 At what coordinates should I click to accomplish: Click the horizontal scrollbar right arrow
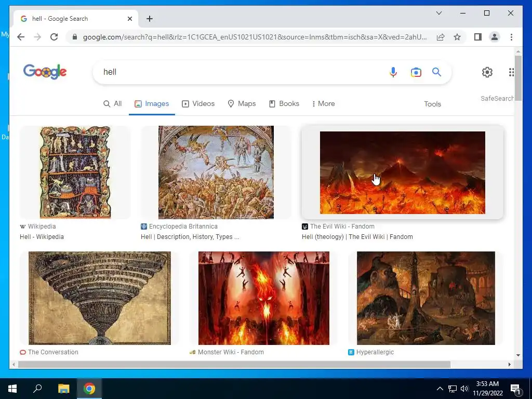point(509,364)
